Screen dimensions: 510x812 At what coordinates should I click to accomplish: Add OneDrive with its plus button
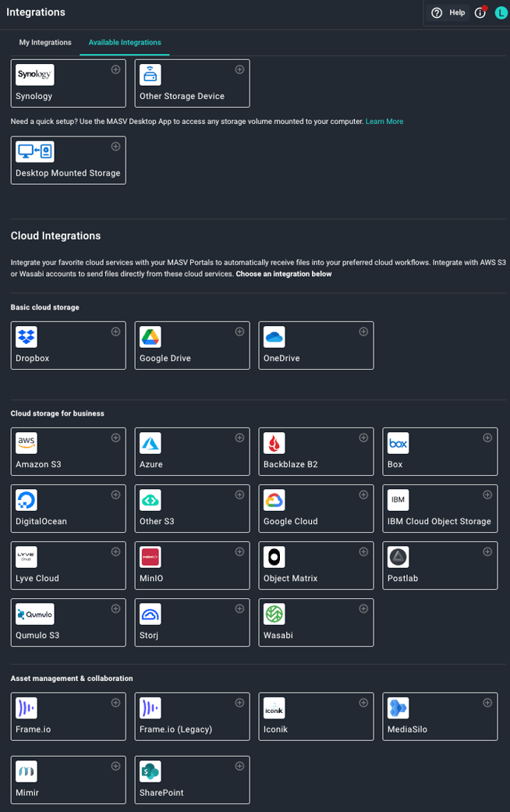coord(363,332)
